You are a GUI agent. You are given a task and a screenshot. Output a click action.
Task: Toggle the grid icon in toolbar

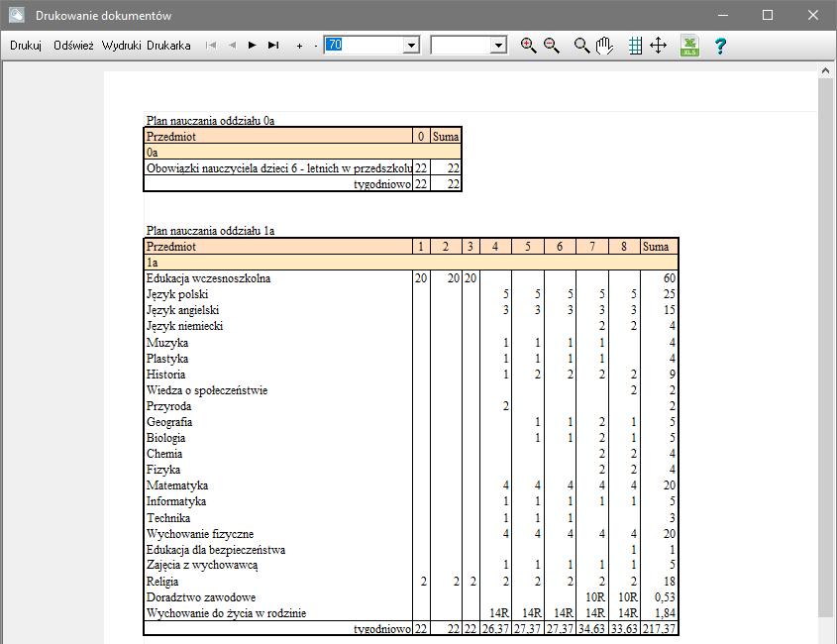pos(635,46)
